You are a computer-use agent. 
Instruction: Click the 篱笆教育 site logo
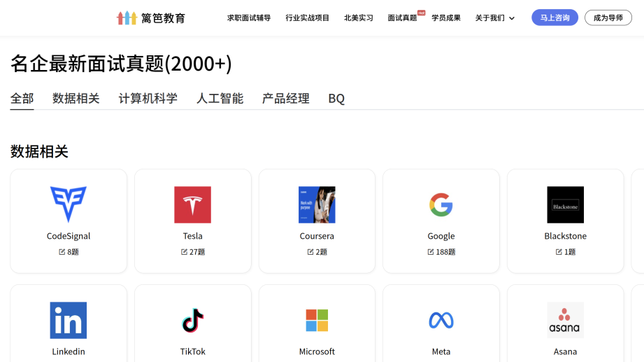pyautogui.click(x=151, y=18)
